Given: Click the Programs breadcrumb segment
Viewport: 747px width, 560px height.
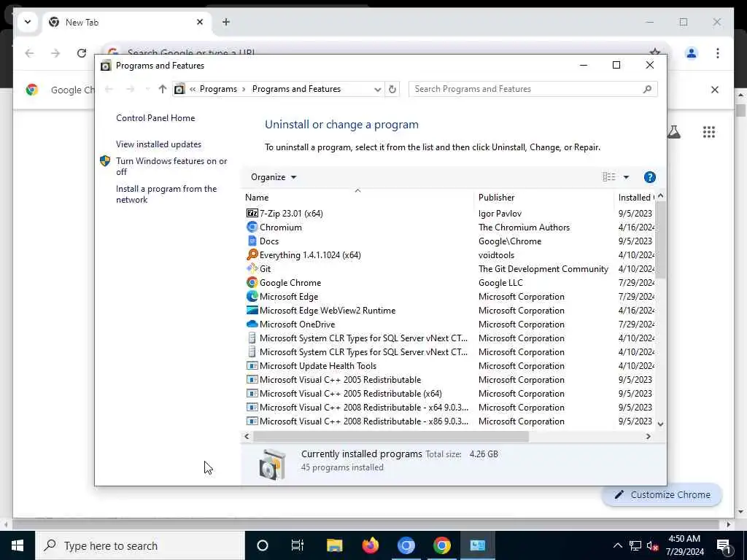Looking at the screenshot, I should point(218,89).
